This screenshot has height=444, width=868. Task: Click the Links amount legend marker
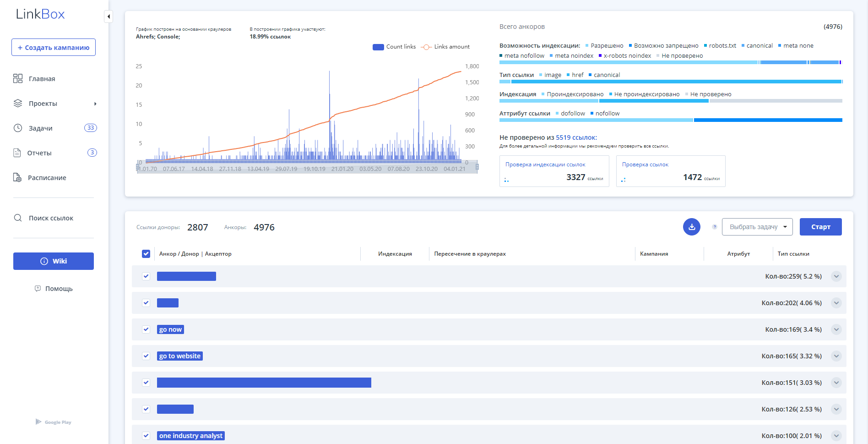pyautogui.click(x=426, y=47)
